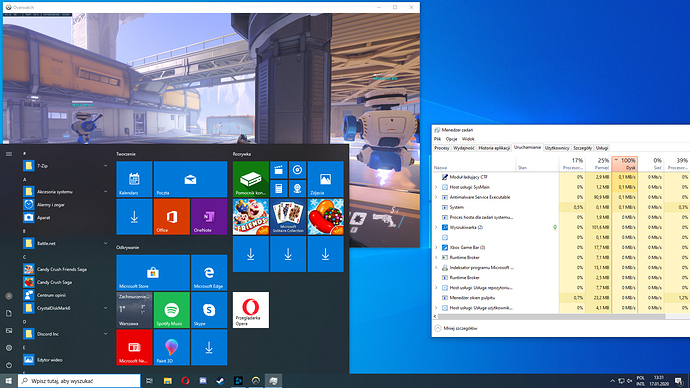690x388 pixels.
Task: Open the Microsoft Store tile
Action: point(153,272)
